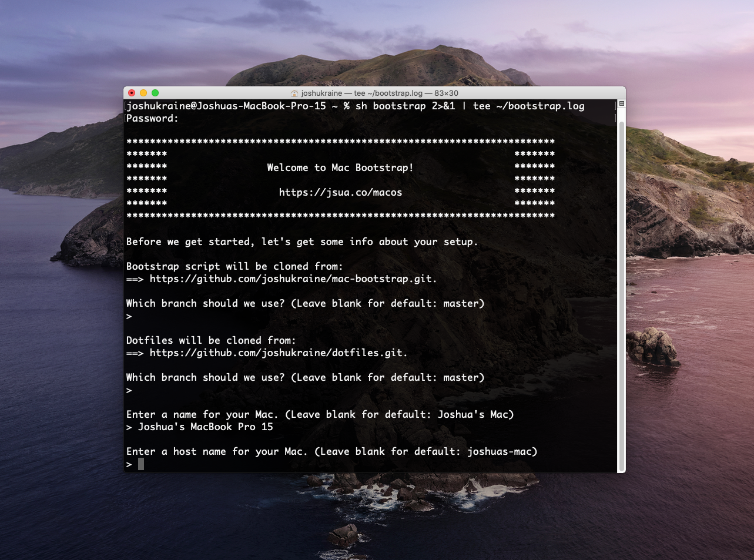This screenshot has height=560, width=754.
Task: Click 'Dotfiles will be cloned from:' line
Action: click(211, 340)
